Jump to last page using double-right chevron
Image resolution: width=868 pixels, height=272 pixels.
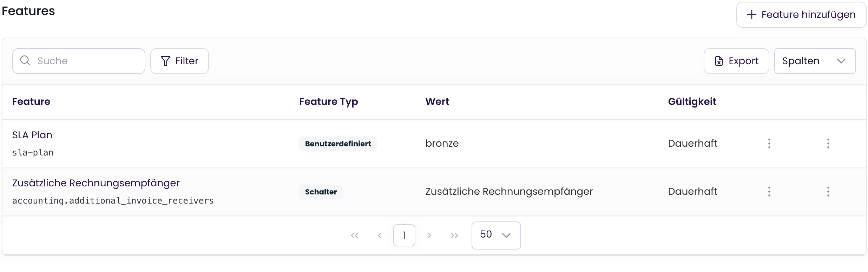pos(454,235)
